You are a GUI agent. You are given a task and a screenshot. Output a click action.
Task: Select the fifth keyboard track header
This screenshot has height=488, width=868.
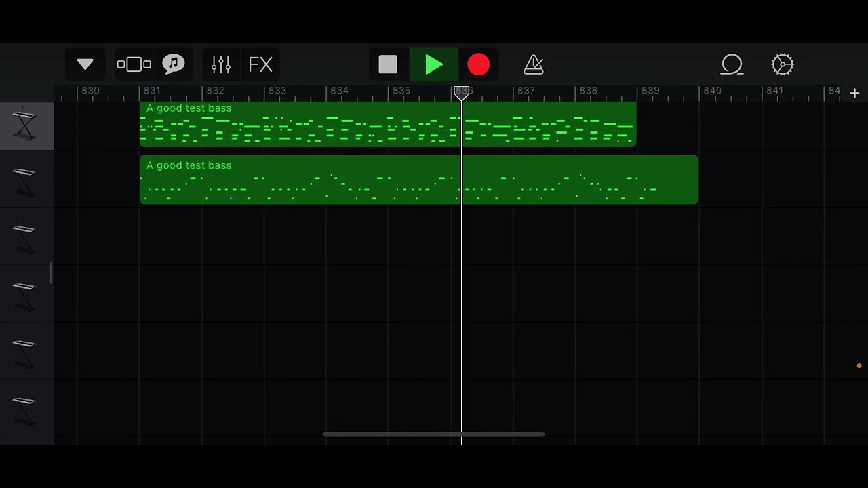[27, 352]
